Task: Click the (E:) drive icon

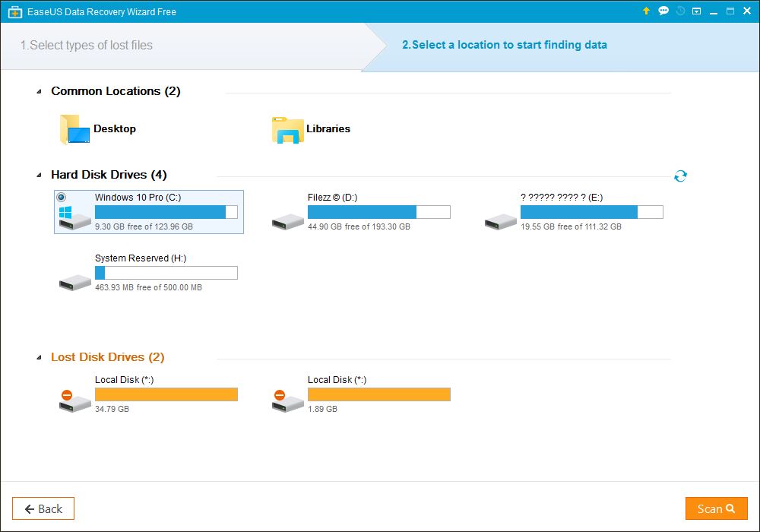Action: click(500, 222)
